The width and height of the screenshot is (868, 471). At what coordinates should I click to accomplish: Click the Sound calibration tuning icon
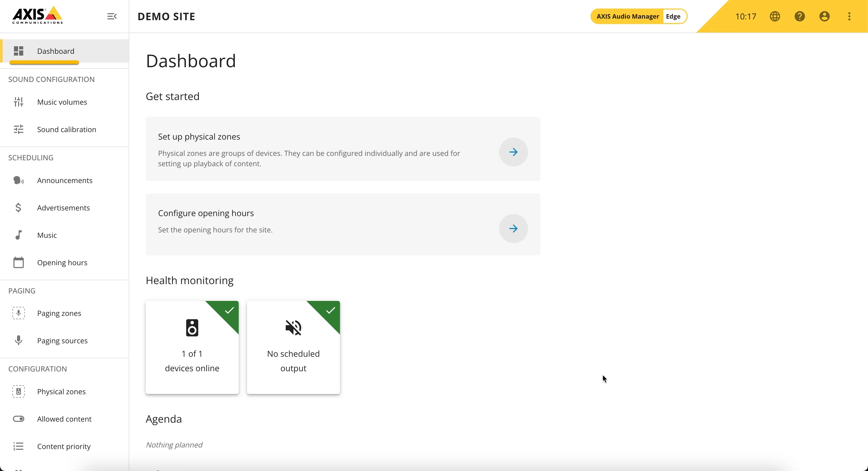19,130
